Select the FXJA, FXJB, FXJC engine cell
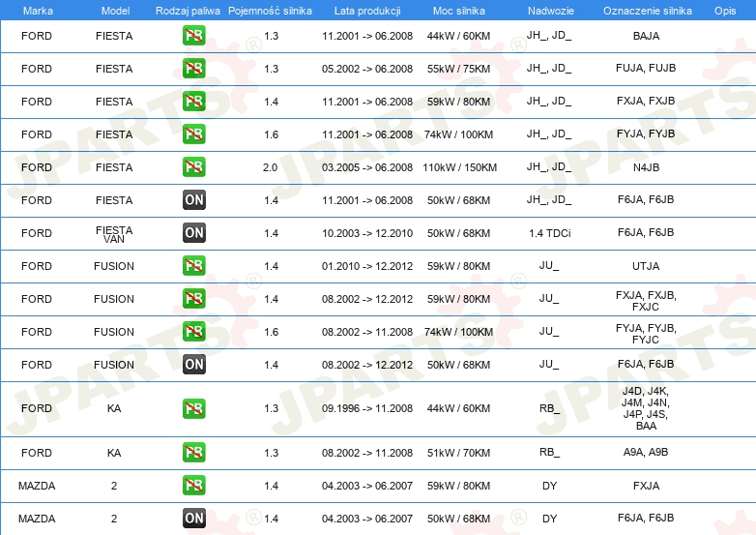756x535 pixels. pos(646,301)
